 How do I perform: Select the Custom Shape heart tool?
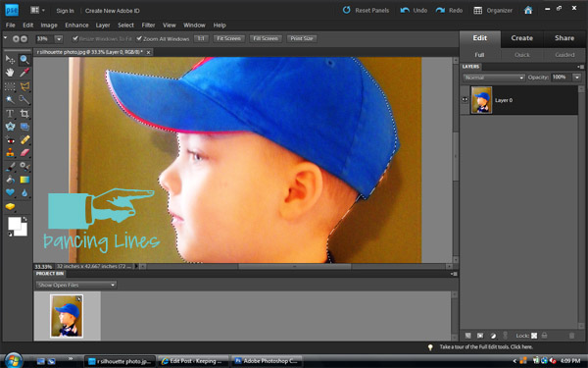(10, 192)
